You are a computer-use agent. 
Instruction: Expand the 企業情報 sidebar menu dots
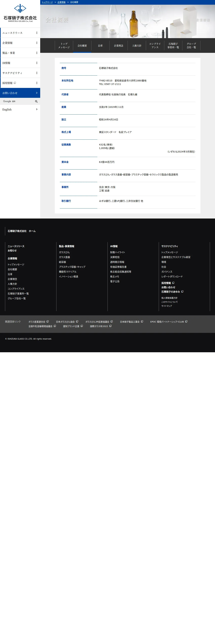37,43
